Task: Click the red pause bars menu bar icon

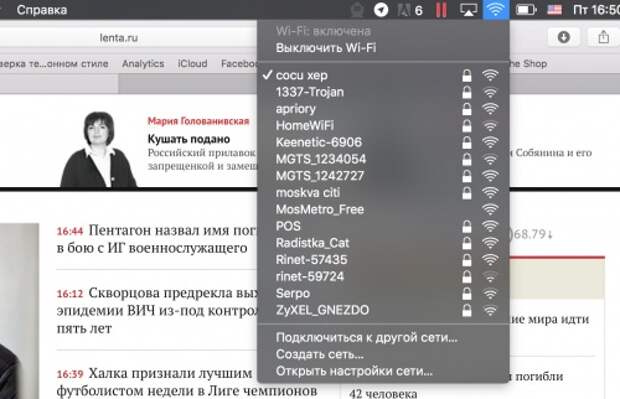Action: [x=441, y=9]
